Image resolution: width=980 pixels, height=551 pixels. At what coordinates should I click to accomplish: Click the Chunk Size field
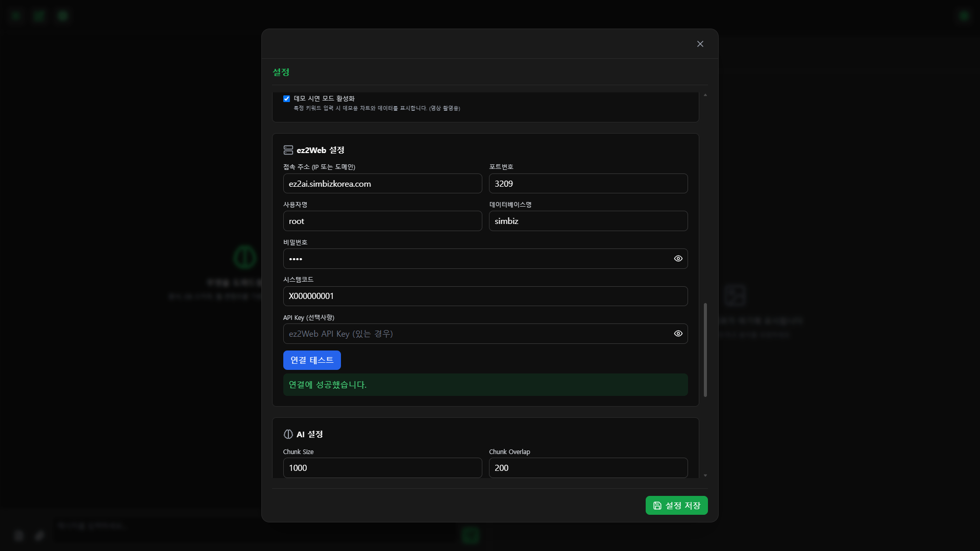pos(382,468)
